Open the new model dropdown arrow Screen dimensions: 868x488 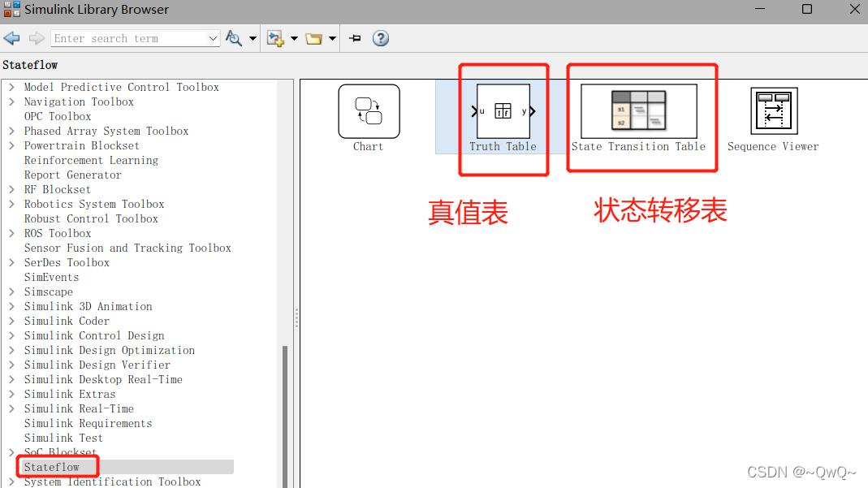pos(294,38)
